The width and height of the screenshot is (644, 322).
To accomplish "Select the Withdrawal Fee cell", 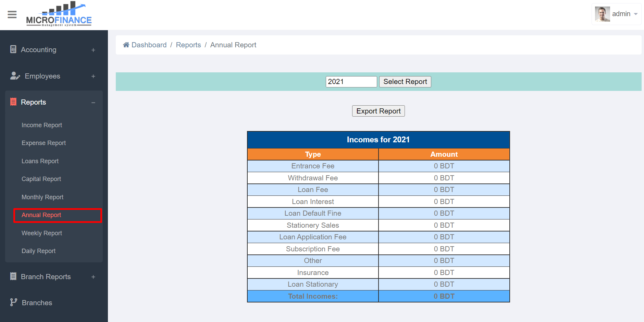I will (x=313, y=178).
